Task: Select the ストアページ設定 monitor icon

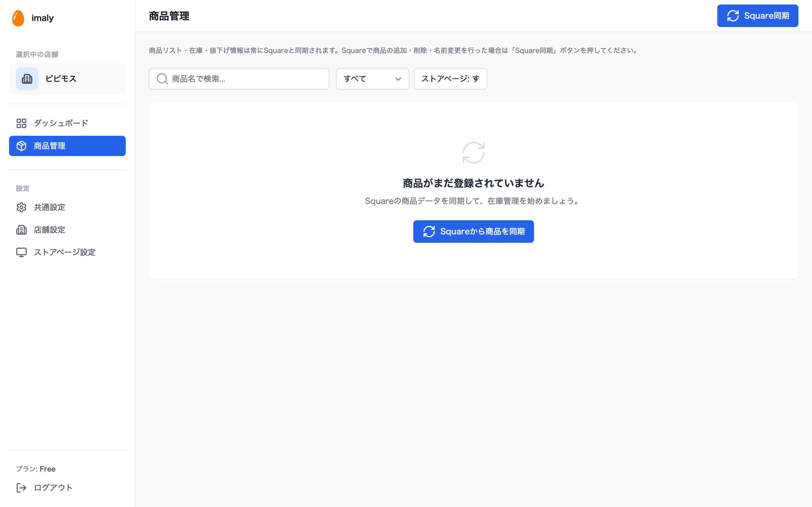Action: (21, 252)
